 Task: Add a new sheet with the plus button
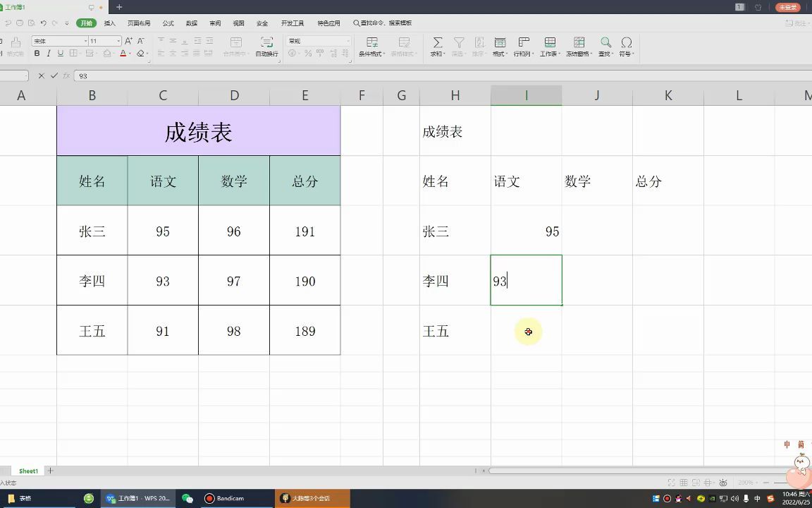[50, 471]
